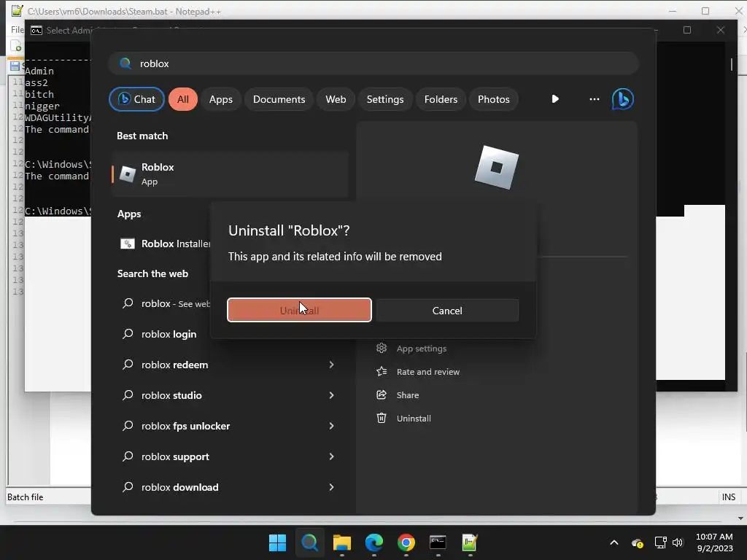Image resolution: width=747 pixels, height=560 pixels.
Task: Click 'Batch file' in Notepad++ status bar
Action: point(26,497)
